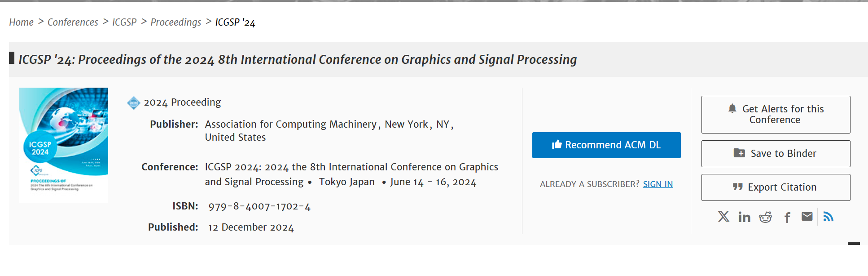868x276 pixels.
Task: Go to Home in the breadcrumb
Action: click(x=21, y=22)
